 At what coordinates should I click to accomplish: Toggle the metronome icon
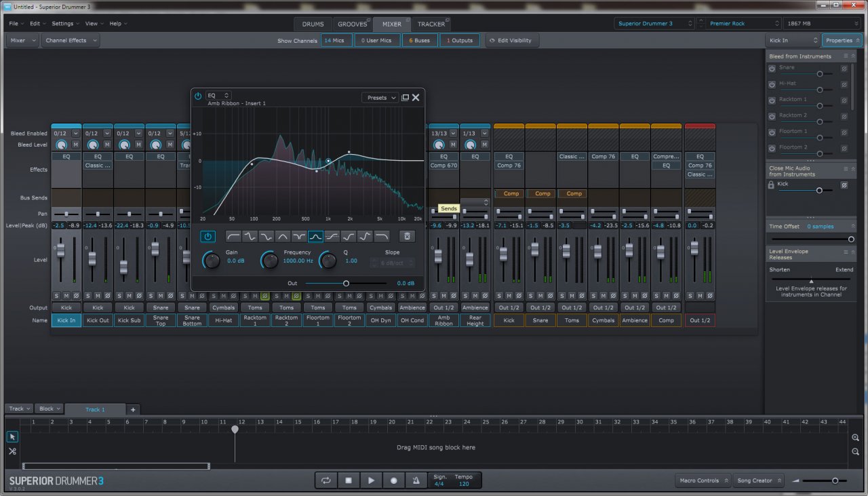point(416,480)
